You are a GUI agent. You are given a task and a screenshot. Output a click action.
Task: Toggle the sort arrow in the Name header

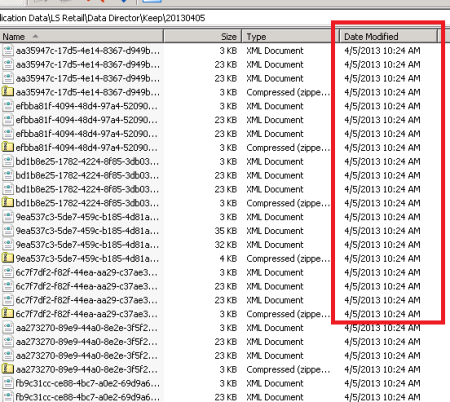coord(35,36)
